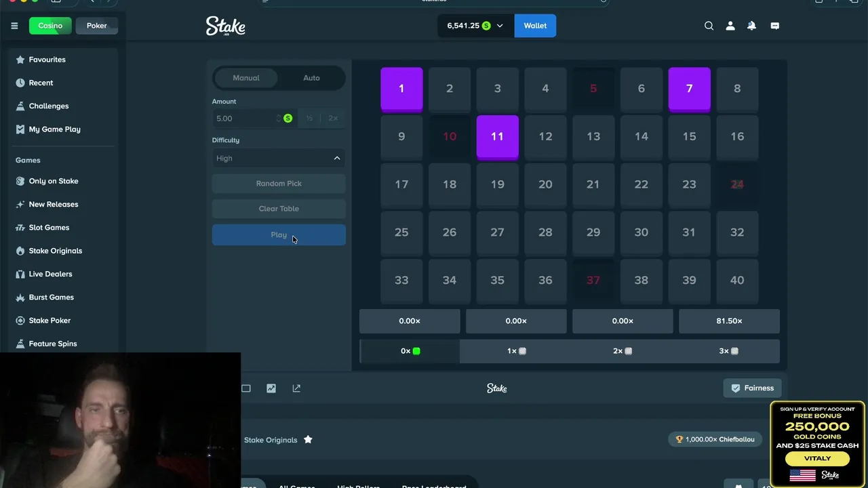Open the Stake Originals link below game
Image resolution: width=868 pixels, height=488 pixels.
[271, 440]
